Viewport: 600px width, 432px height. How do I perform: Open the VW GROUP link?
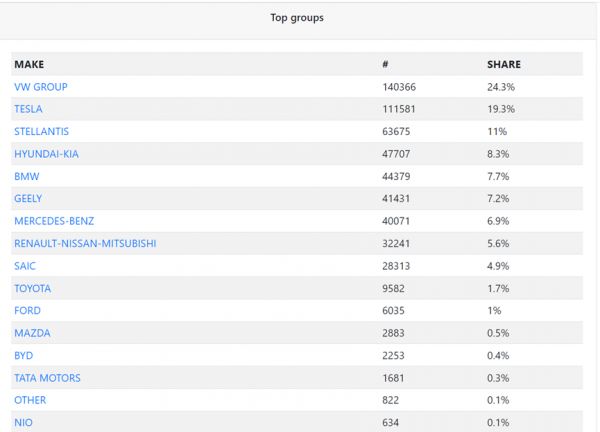41,87
